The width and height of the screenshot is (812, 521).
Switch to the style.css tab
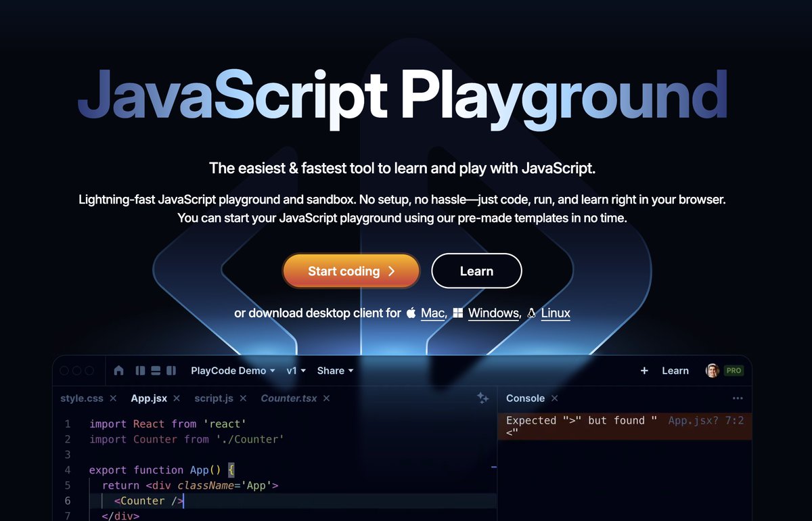pos(82,399)
